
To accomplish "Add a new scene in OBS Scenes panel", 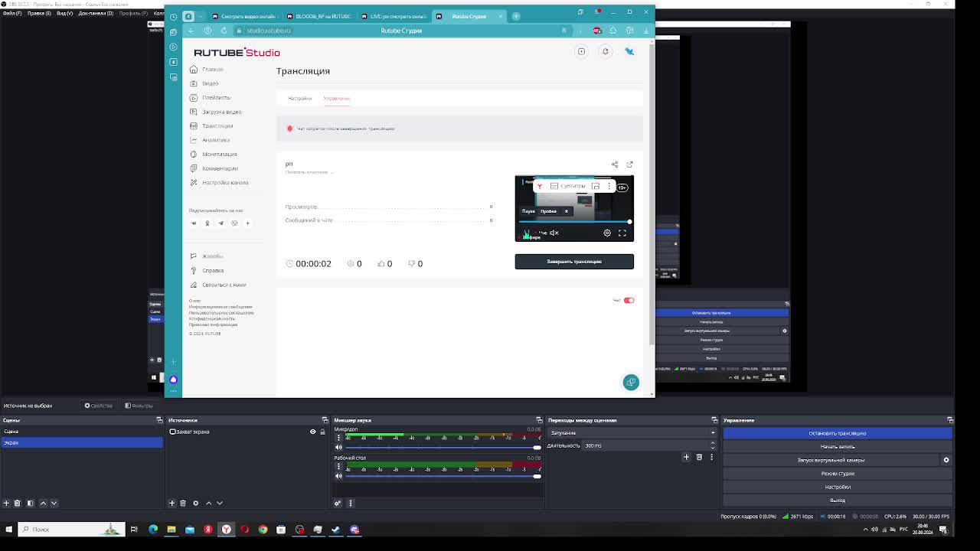I will pos(6,503).
